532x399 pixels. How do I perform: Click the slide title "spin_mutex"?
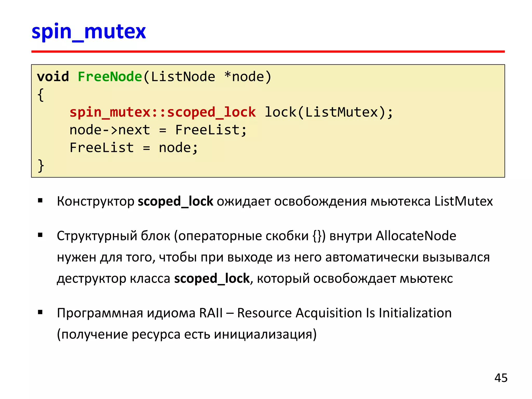click(89, 32)
